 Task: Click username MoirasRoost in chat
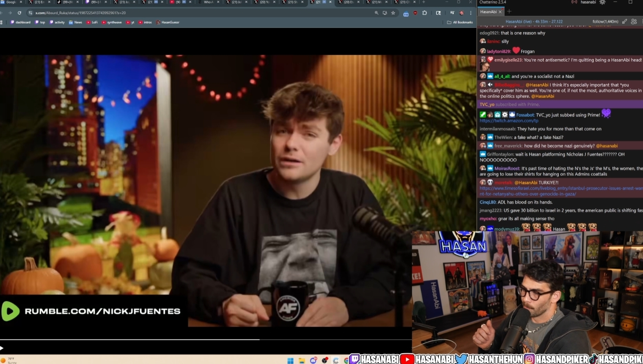pyautogui.click(x=507, y=169)
